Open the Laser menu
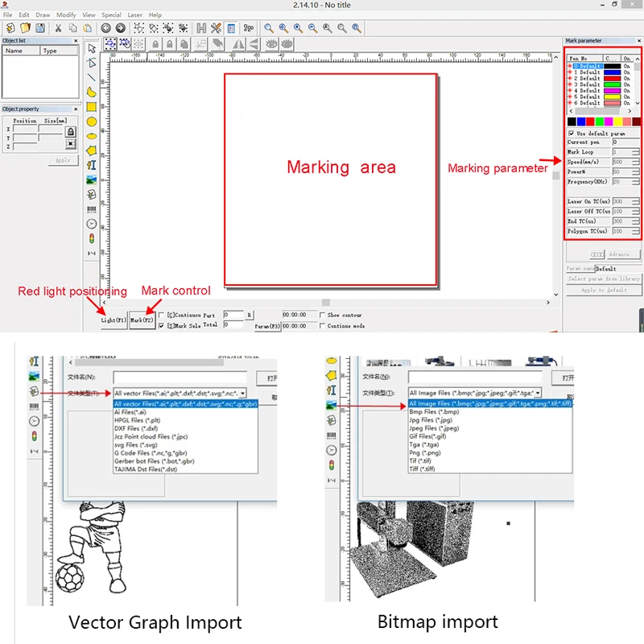Image resolution: width=644 pixels, height=644 pixels. (x=134, y=14)
